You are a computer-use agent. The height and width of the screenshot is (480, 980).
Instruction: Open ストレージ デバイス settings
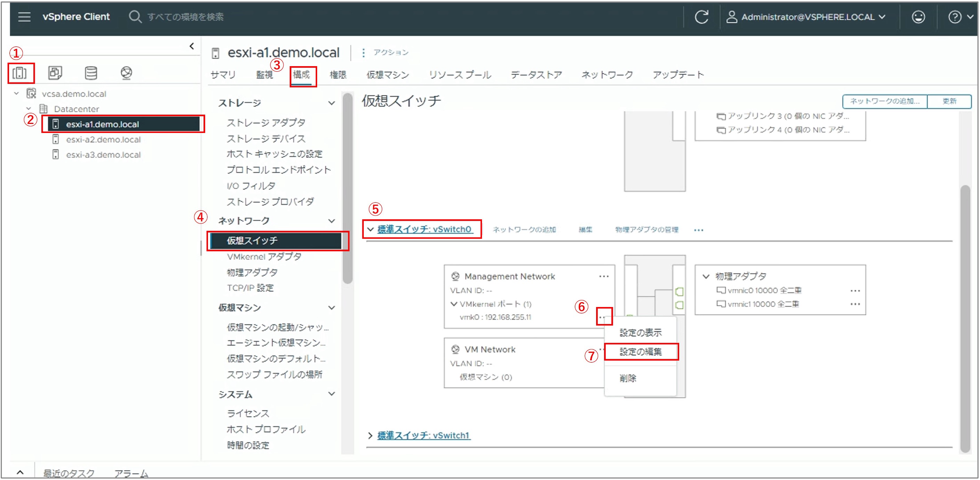pyautogui.click(x=266, y=139)
